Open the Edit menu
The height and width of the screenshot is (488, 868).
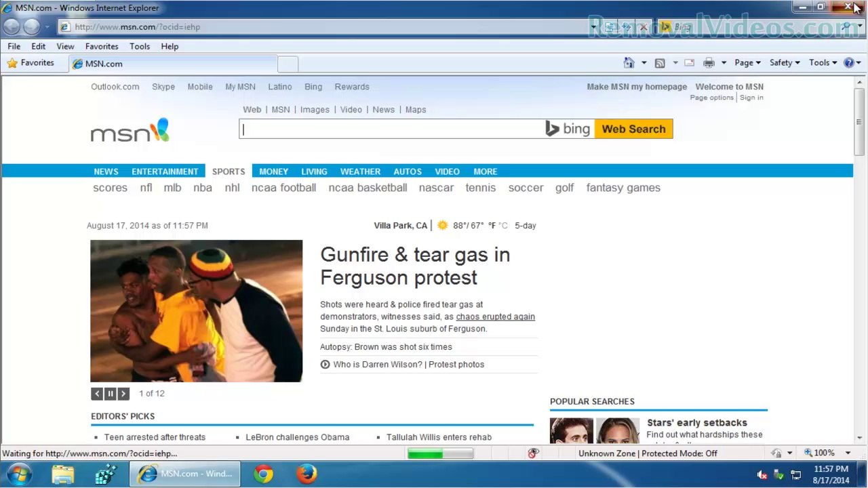[x=38, y=46]
